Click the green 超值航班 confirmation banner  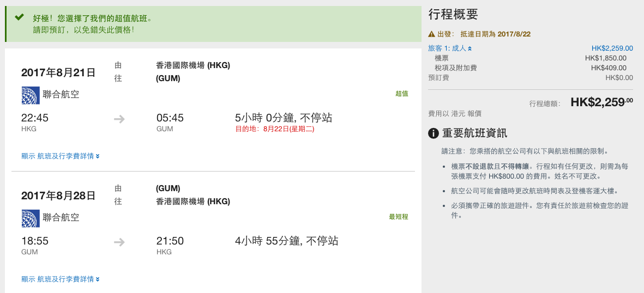pos(213,24)
